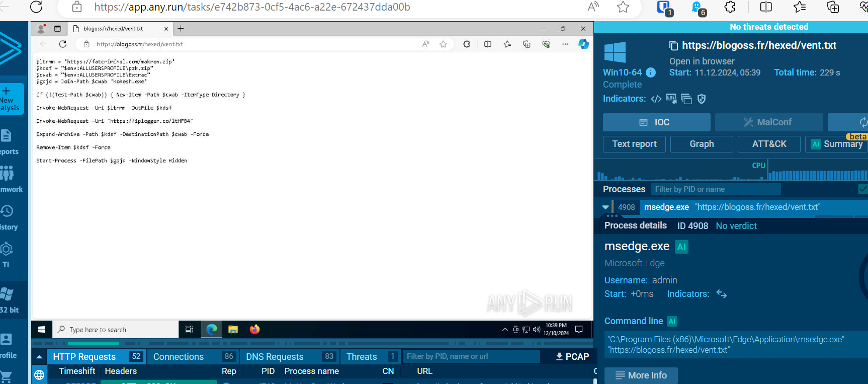Open the cart icon in sidebar
The width and height of the screenshot is (868, 384).
pos(6,377)
